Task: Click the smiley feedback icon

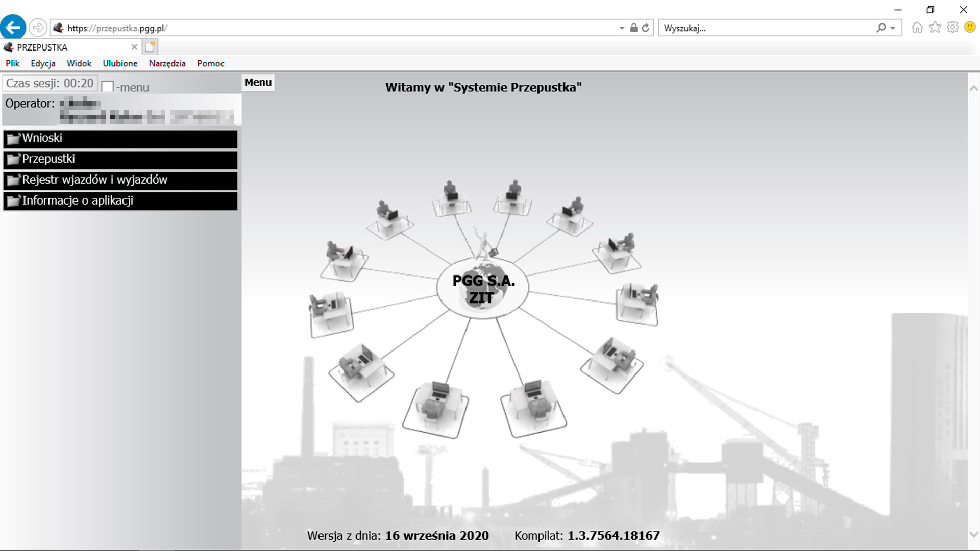Action: pyautogui.click(x=970, y=28)
